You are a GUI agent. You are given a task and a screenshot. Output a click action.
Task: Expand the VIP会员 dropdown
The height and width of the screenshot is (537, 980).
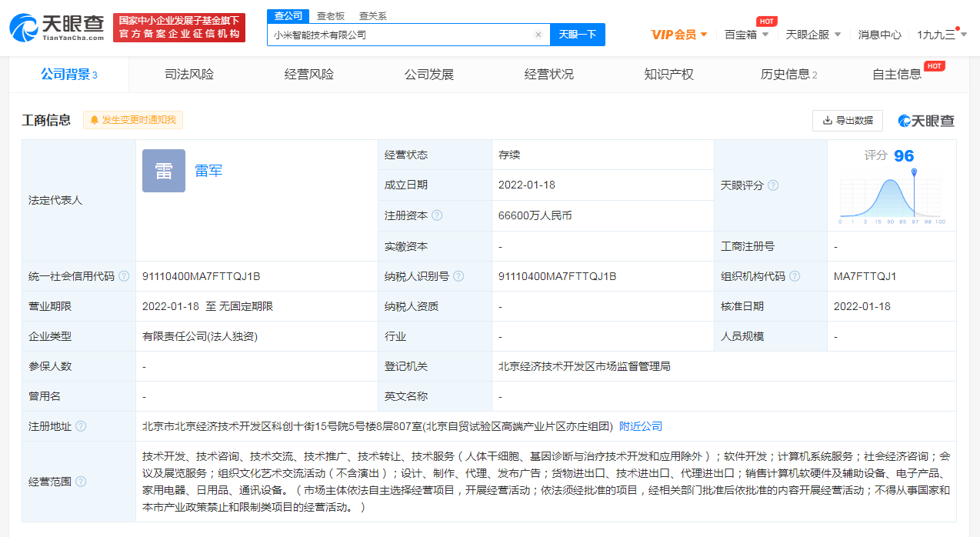pyautogui.click(x=679, y=35)
